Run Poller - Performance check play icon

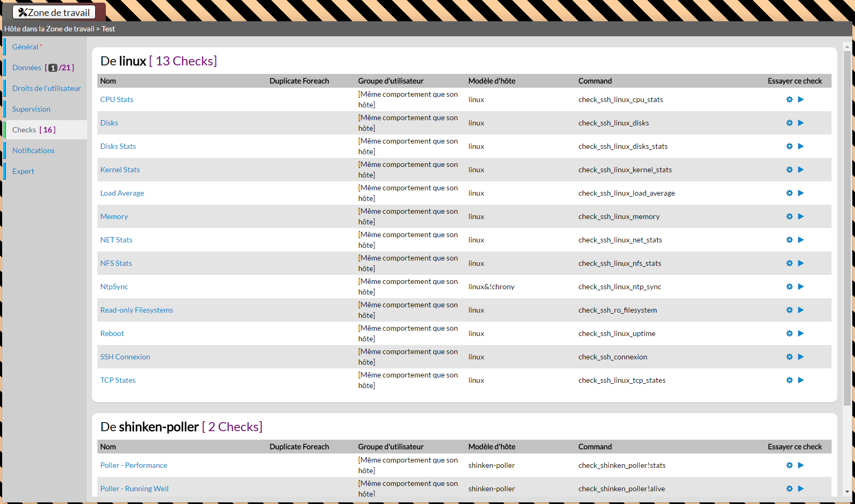point(801,465)
